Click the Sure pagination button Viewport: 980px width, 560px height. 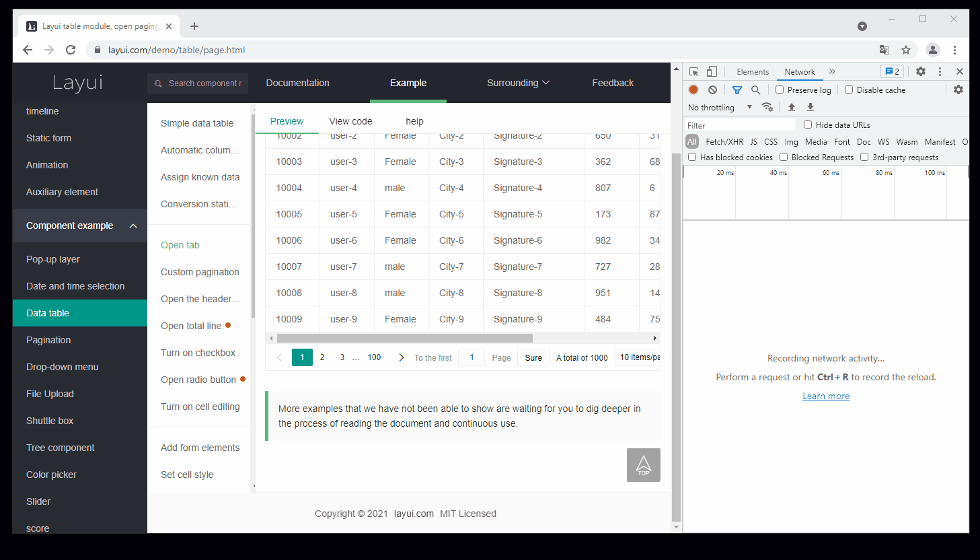click(x=533, y=357)
